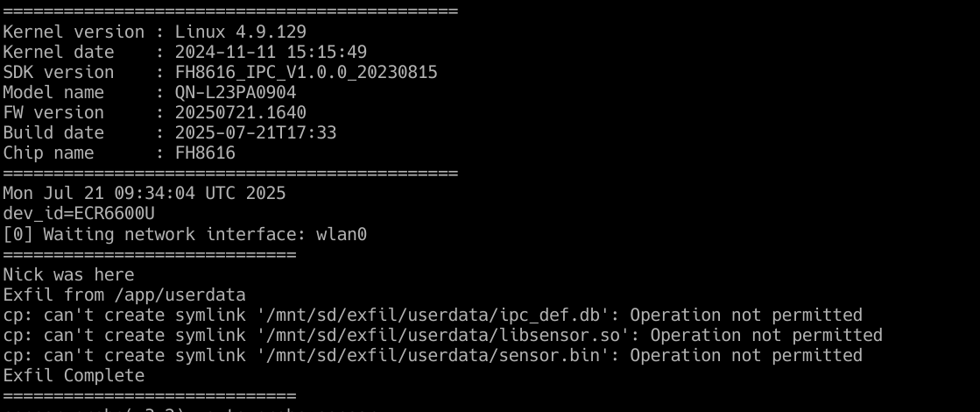The width and height of the screenshot is (980, 412).
Task: Click the model name QN-L23PA0904
Action: [236, 92]
